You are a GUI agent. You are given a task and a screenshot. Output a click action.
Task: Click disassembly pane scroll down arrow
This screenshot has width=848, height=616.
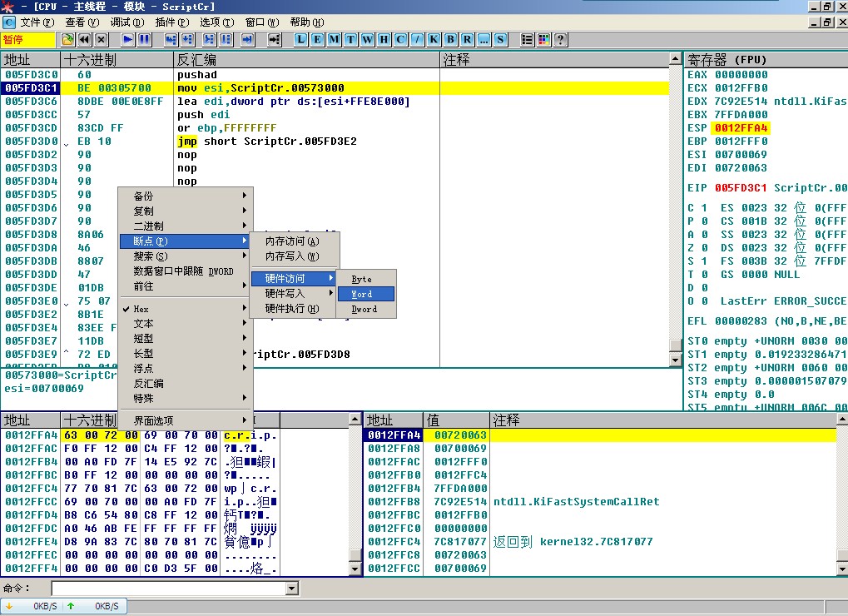click(675, 360)
